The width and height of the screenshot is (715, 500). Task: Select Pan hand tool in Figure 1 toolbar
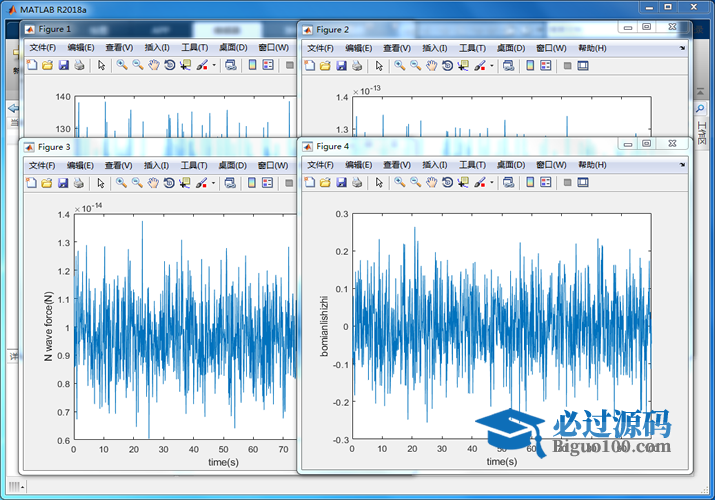154,65
